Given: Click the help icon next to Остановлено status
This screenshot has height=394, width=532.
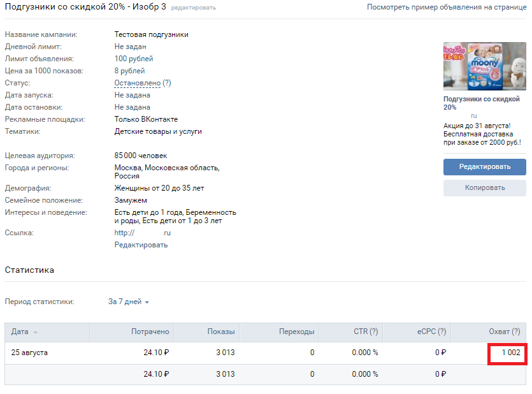Looking at the screenshot, I should [x=167, y=83].
